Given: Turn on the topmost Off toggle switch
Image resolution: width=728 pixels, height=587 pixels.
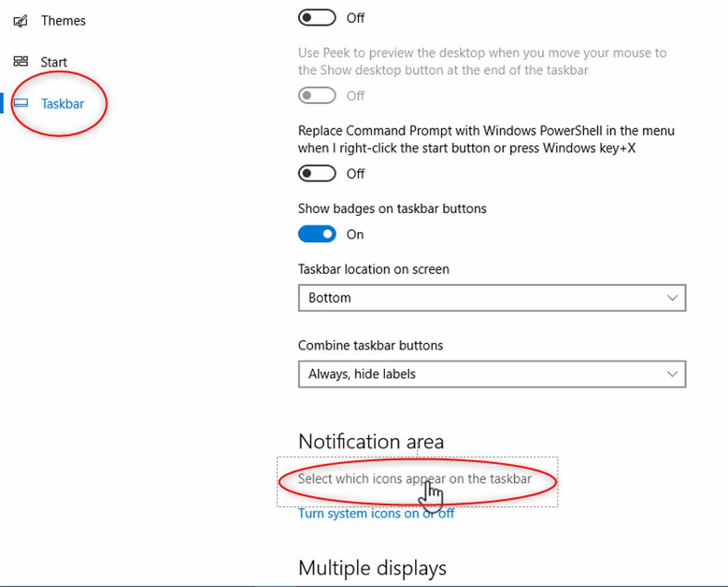Looking at the screenshot, I should coord(317,18).
